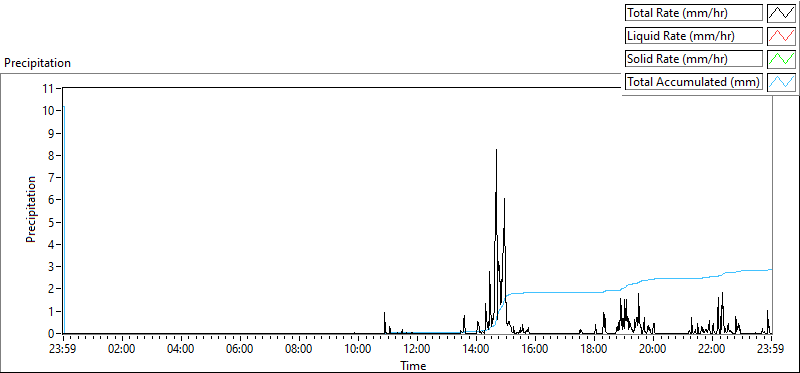The image size is (800, 373).
Task: Click the 18:00 time axis label
Action: point(594,350)
